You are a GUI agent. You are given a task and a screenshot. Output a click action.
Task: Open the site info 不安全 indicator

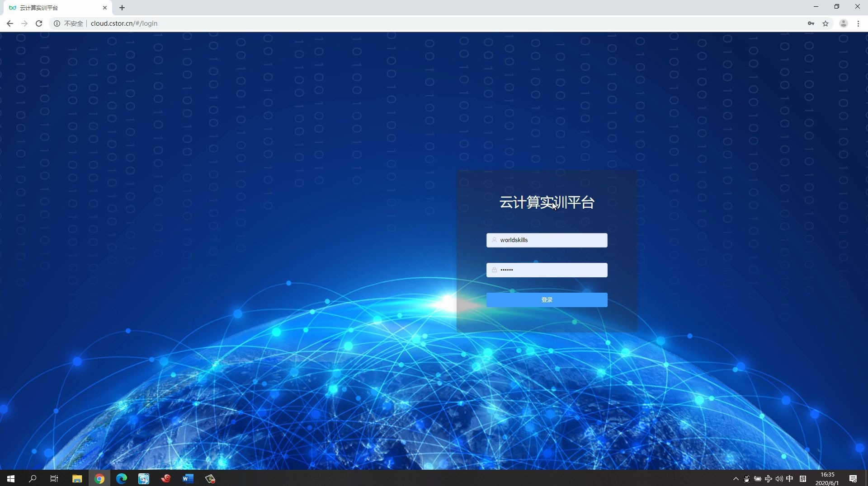[x=69, y=23]
